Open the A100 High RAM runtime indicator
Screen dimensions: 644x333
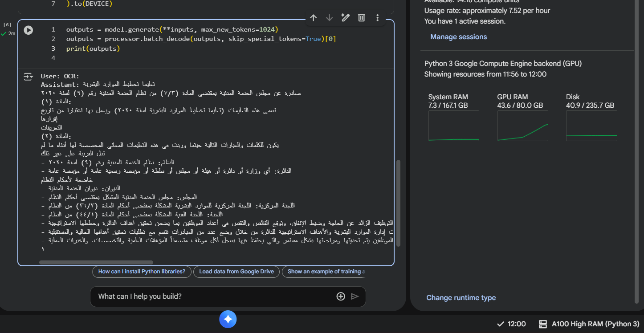point(589,324)
